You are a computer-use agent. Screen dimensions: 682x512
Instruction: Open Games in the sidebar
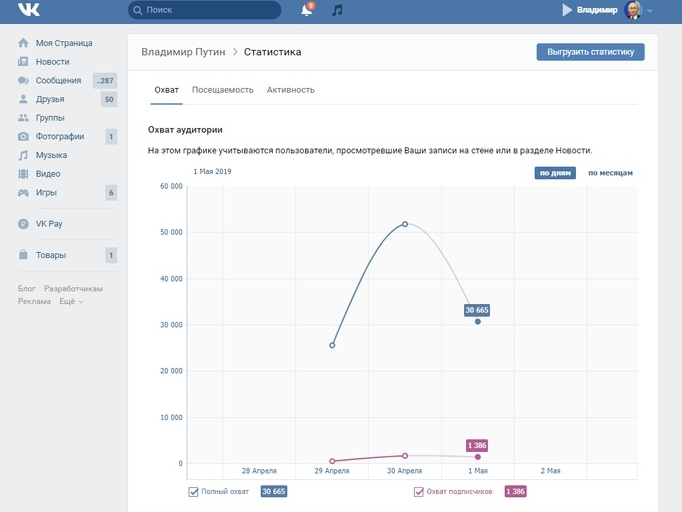(x=46, y=192)
